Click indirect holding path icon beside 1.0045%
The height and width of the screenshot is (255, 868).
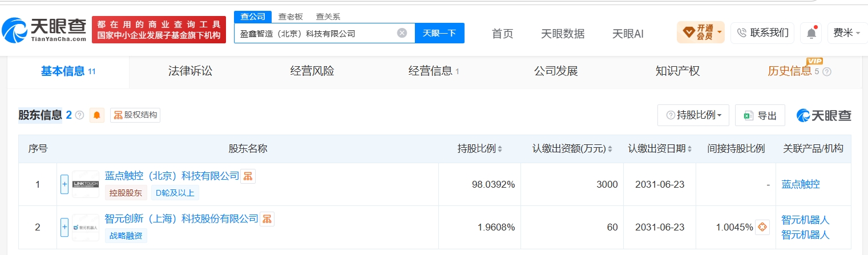(x=762, y=227)
